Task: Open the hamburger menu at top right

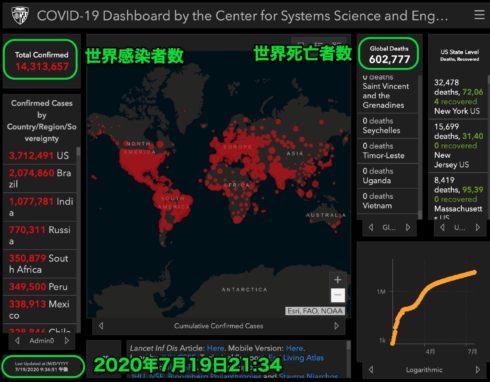Action: (x=479, y=15)
